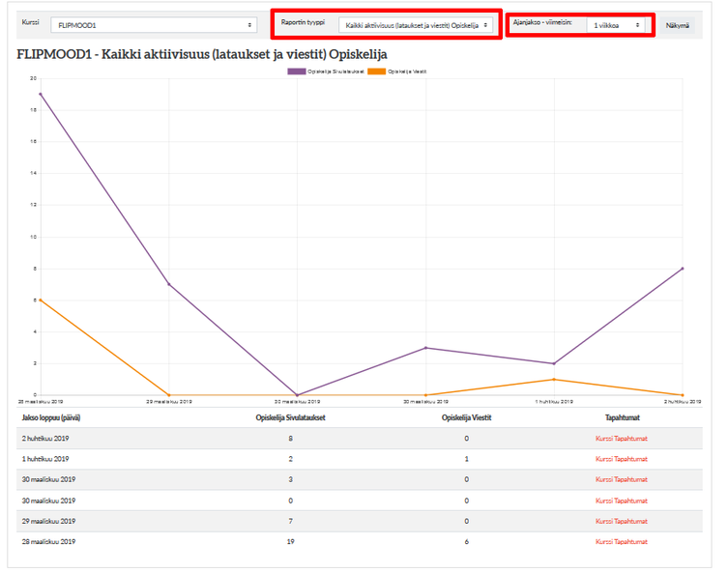Expand the Raportin tyyppi report type dropdown
Viewport: 728px width, 573px height.
tap(418, 25)
